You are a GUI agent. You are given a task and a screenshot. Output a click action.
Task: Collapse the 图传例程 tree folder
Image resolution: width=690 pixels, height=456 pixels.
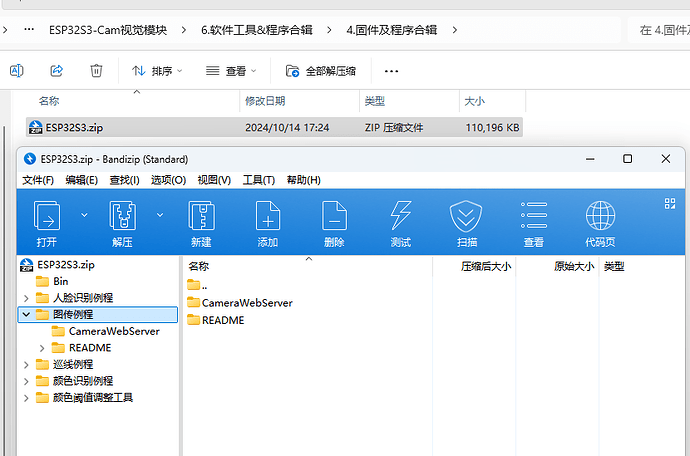point(26,314)
